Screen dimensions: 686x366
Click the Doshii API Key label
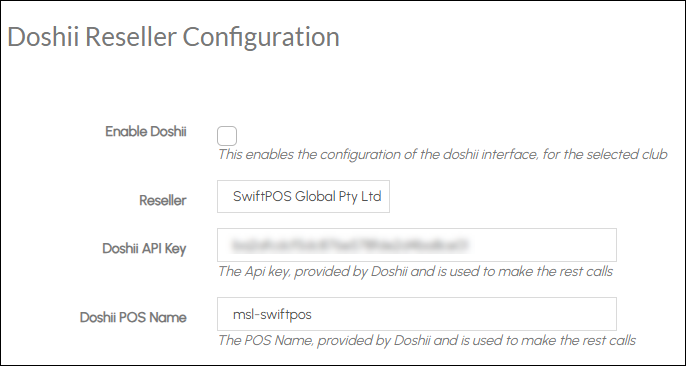[x=144, y=248]
